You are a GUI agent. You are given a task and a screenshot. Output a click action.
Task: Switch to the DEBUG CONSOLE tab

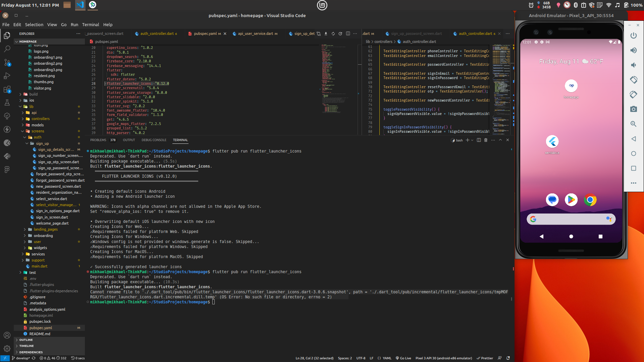point(154,140)
